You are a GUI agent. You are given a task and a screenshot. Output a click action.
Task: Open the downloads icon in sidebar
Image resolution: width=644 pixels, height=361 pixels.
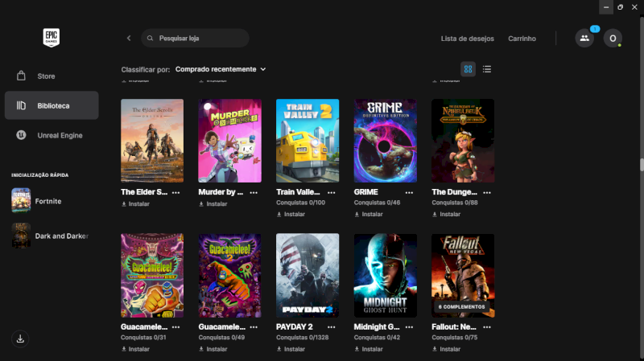[x=20, y=338]
